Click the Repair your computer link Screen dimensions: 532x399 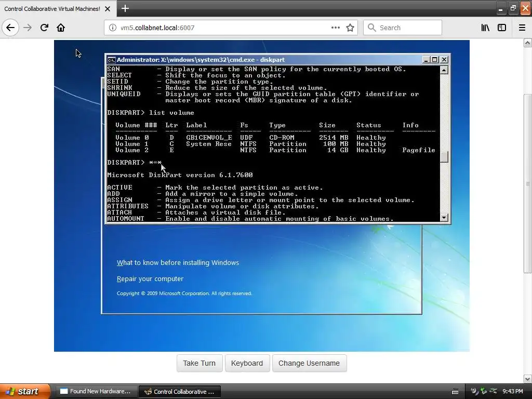coord(150,279)
